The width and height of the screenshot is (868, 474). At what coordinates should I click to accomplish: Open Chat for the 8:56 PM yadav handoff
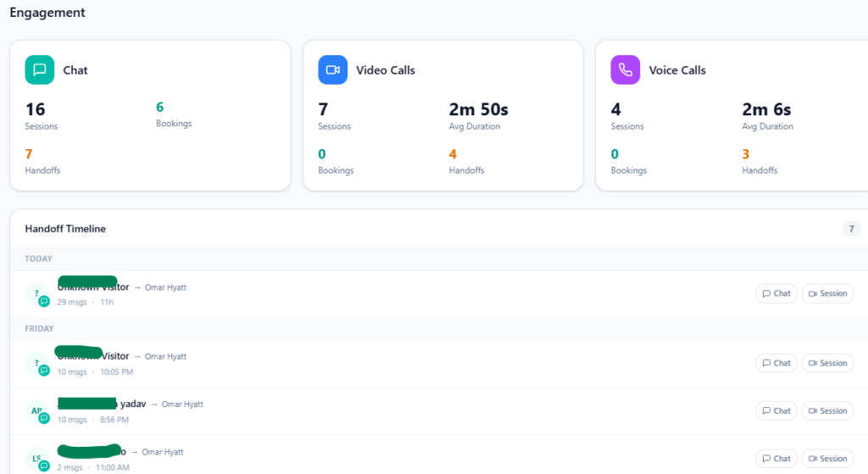[776, 410]
